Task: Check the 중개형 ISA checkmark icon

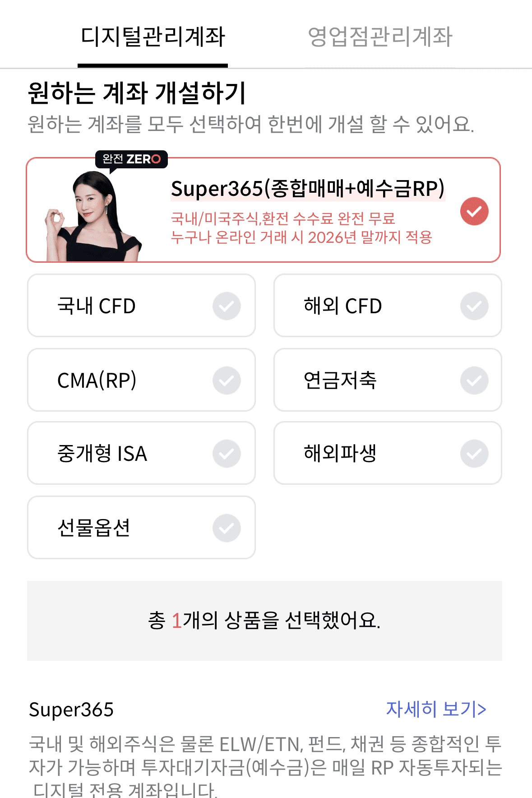Action: [227, 454]
